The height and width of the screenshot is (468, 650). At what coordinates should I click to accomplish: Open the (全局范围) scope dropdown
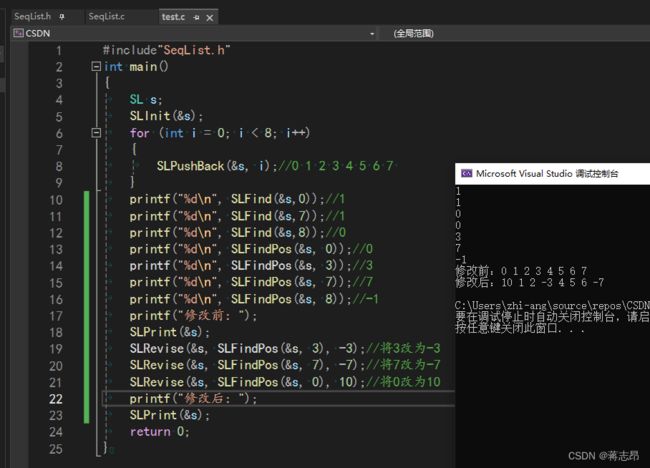click(x=413, y=34)
